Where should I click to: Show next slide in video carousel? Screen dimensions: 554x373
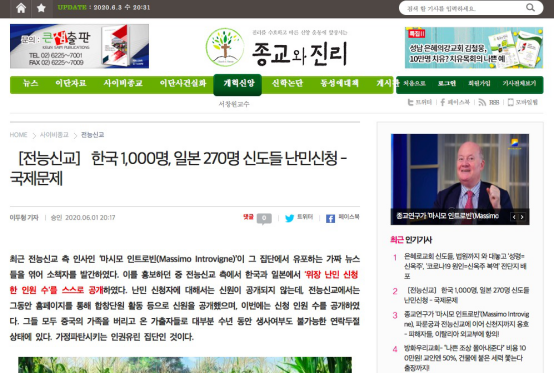coord(522,217)
